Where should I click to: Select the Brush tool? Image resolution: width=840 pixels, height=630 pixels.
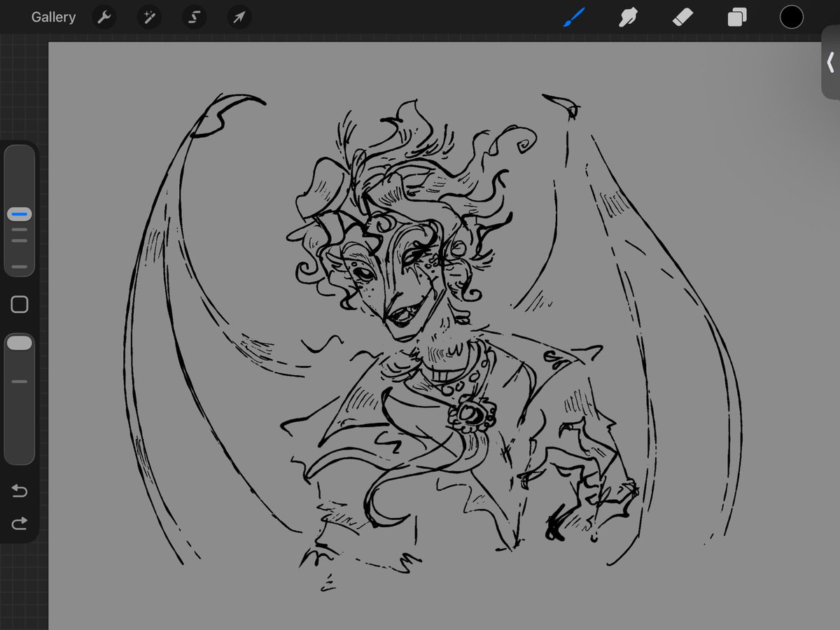pos(574,17)
